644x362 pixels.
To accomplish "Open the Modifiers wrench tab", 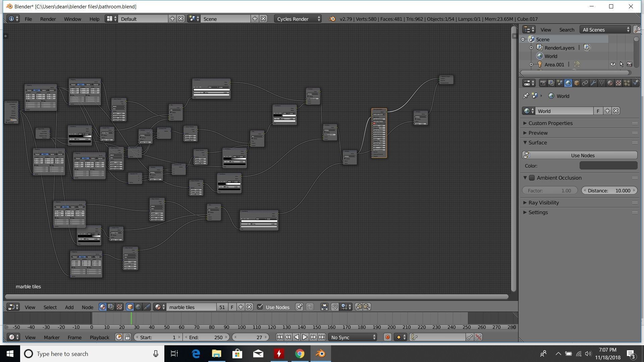I will tap(593, 83).
